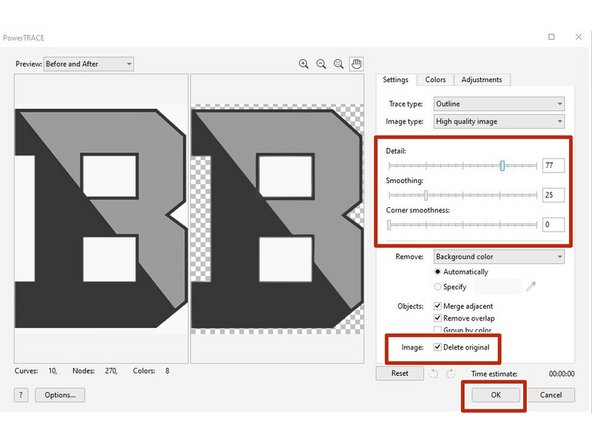592x444 pixels.
Task: Select the Specify radio option
Action: click(438, 287)
